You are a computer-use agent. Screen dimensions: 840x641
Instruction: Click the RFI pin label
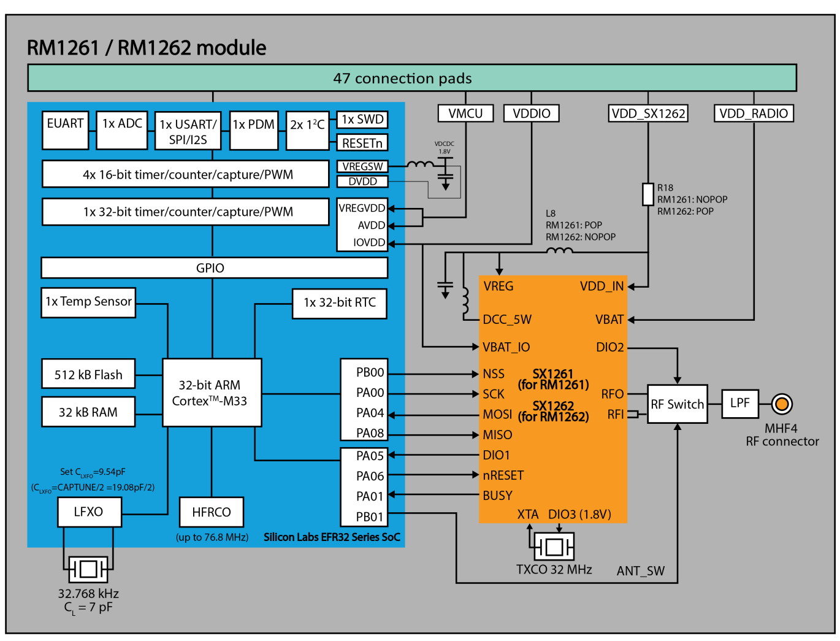point(616,414)
